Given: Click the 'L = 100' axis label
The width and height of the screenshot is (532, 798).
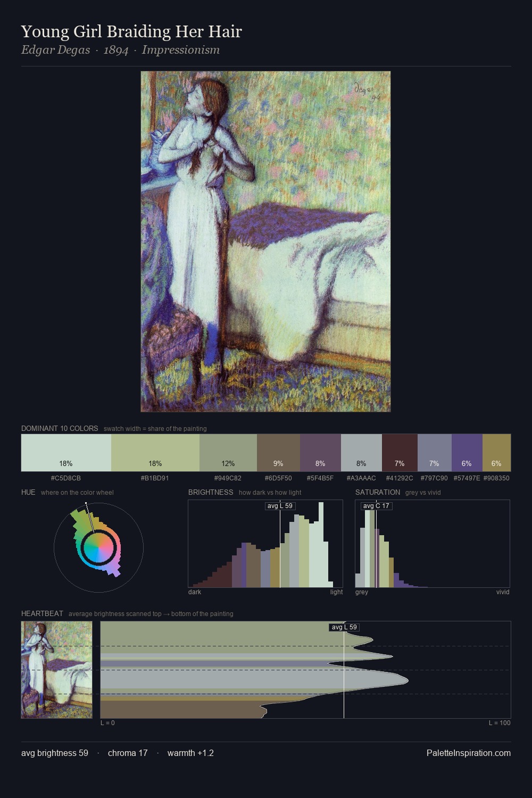Looking at the screenshot, I should 500,722.
